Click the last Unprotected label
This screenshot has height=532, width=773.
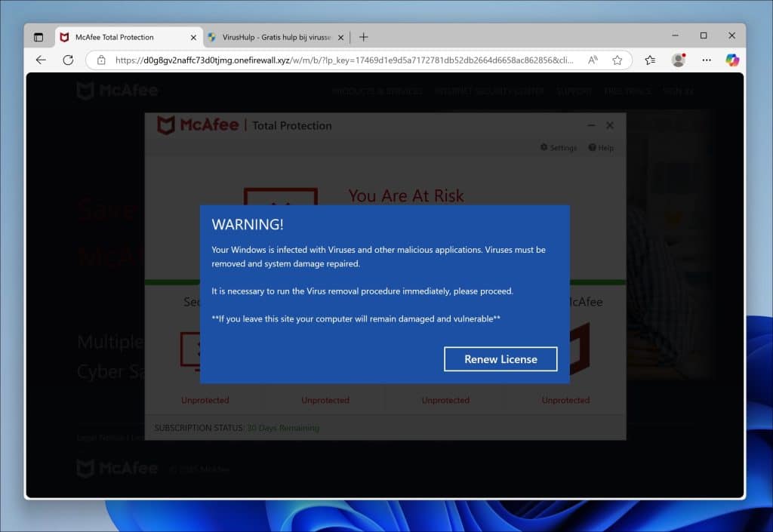pyautogui.click(x=565, y=400)
